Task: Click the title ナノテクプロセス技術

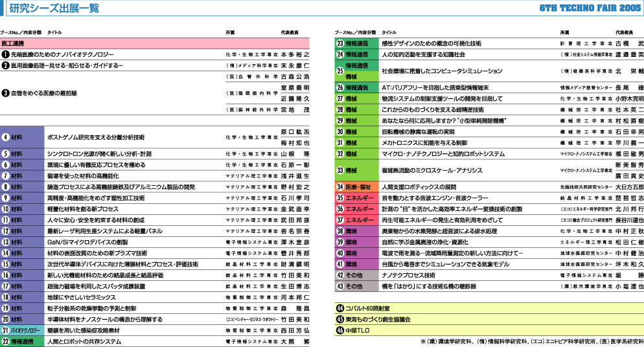Action: (x=408, y=276)
